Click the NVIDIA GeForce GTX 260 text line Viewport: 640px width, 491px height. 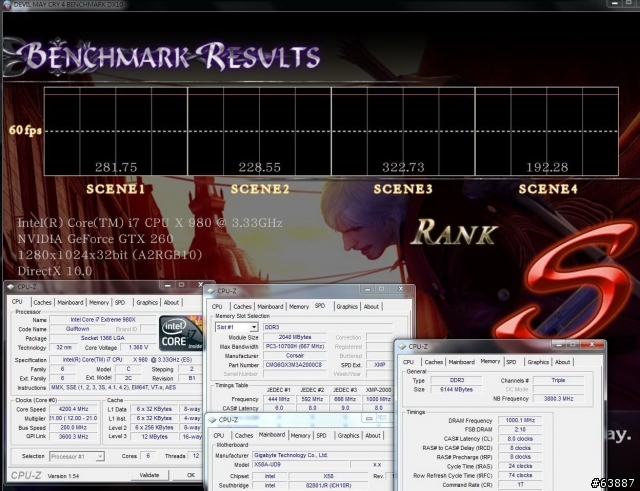pos(96,239)
